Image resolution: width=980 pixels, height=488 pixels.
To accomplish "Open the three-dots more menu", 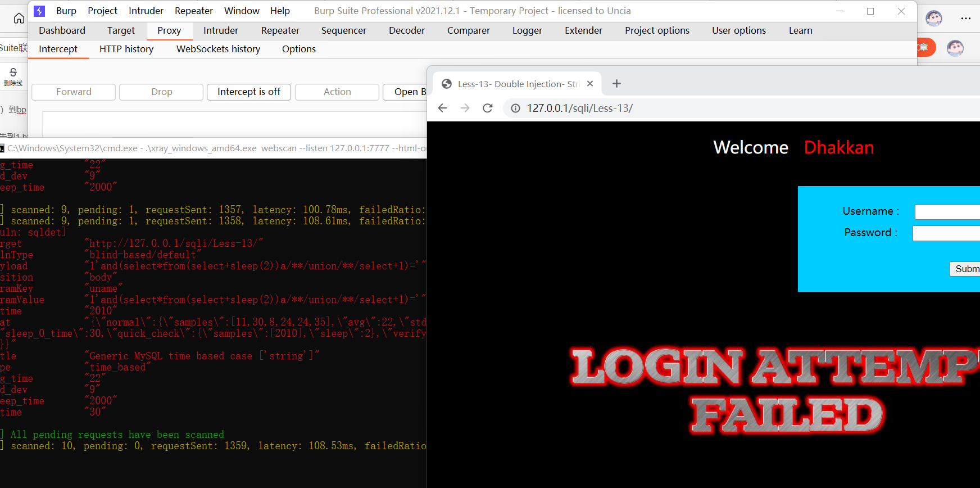I will pyautogui.click(x=966, y=19).
